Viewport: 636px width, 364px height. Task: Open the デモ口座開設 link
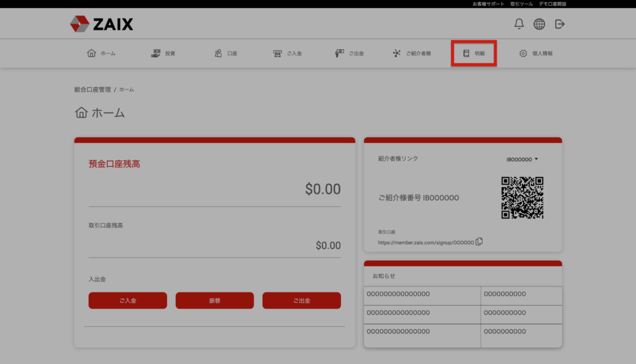(x=552, y=4)
